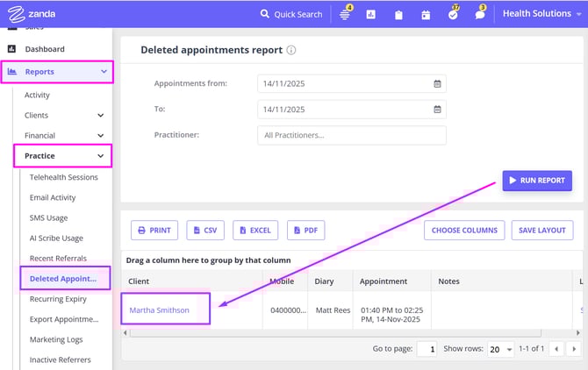
Task: Export the report as PDF
Action: click(305, 231)
